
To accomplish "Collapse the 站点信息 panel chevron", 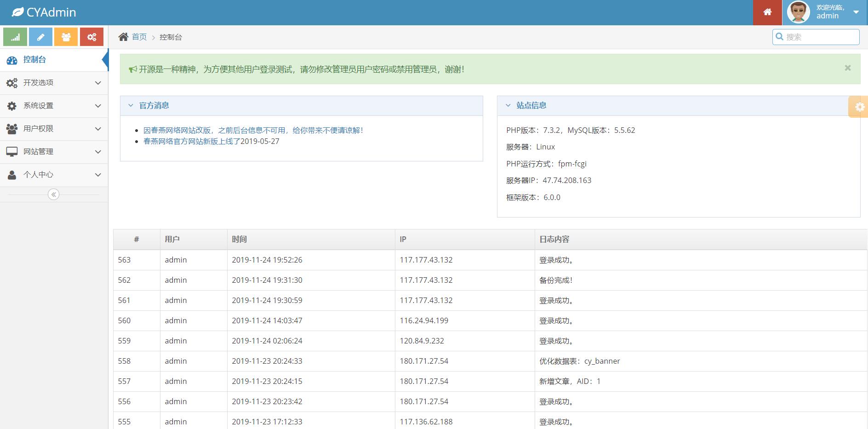I will coord(508,105).
